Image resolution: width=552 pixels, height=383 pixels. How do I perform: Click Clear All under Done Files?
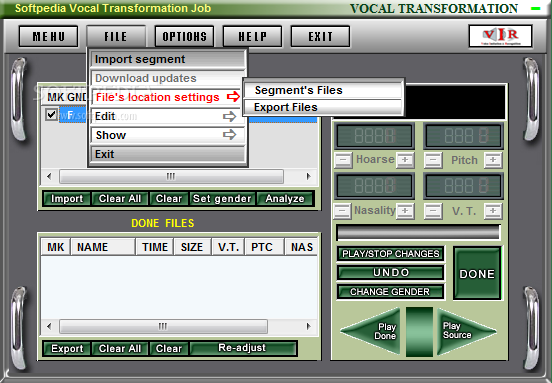tap(120, 349)
